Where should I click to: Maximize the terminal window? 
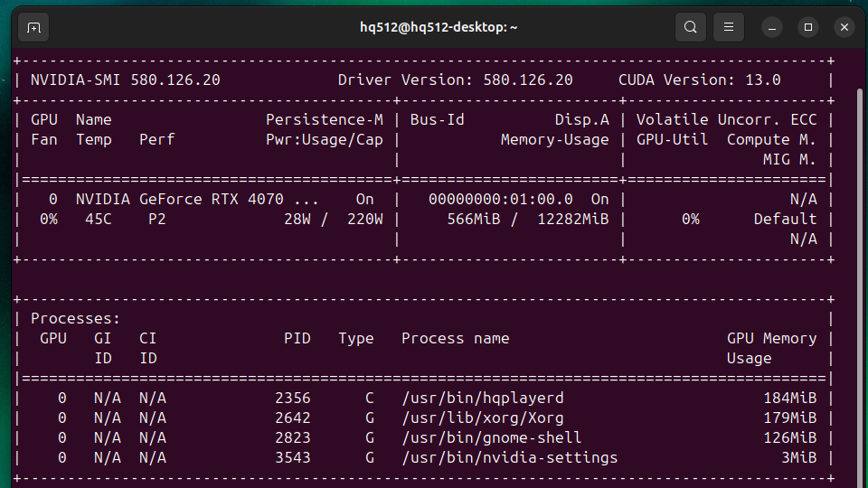pyautogui.click(x=808, y=27)
